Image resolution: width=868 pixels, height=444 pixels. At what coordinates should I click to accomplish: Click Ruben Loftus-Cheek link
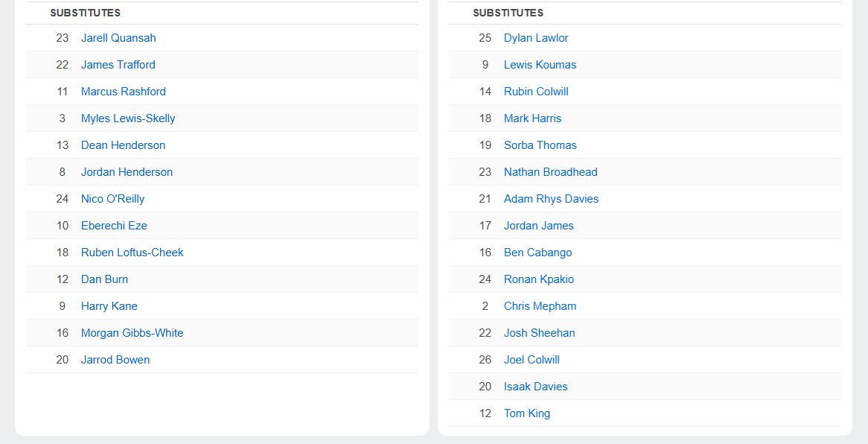click(x=132, y=253)
